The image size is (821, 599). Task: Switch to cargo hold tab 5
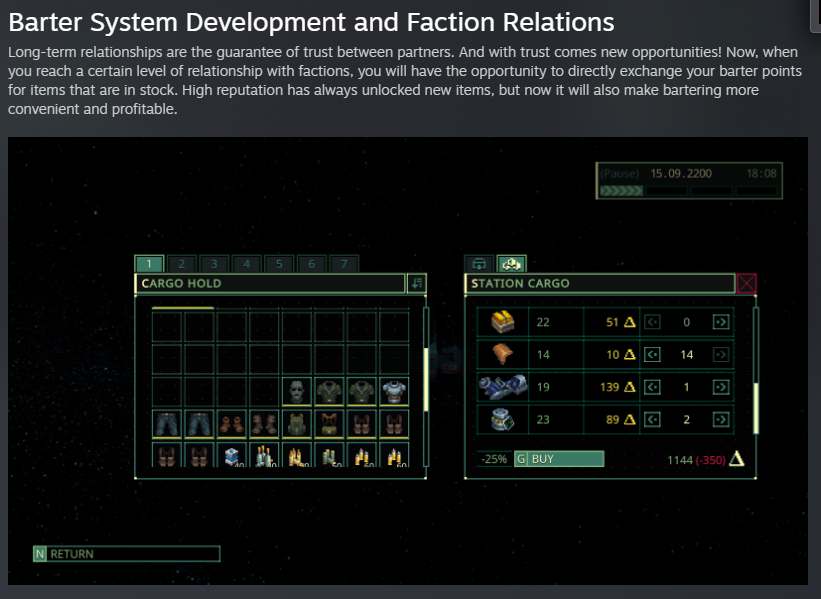[x=279, y=264]
